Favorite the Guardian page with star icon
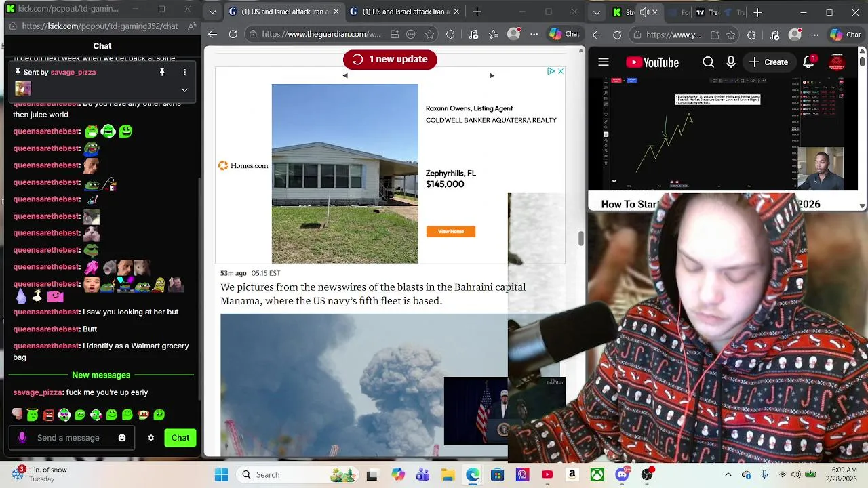Image resolution: width=868 pixels, height=488 pixels. (430, 34)
